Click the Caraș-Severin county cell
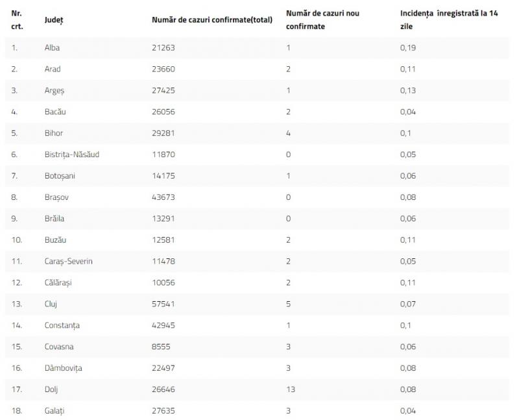The image size is (519, 420). pos(69,261)
